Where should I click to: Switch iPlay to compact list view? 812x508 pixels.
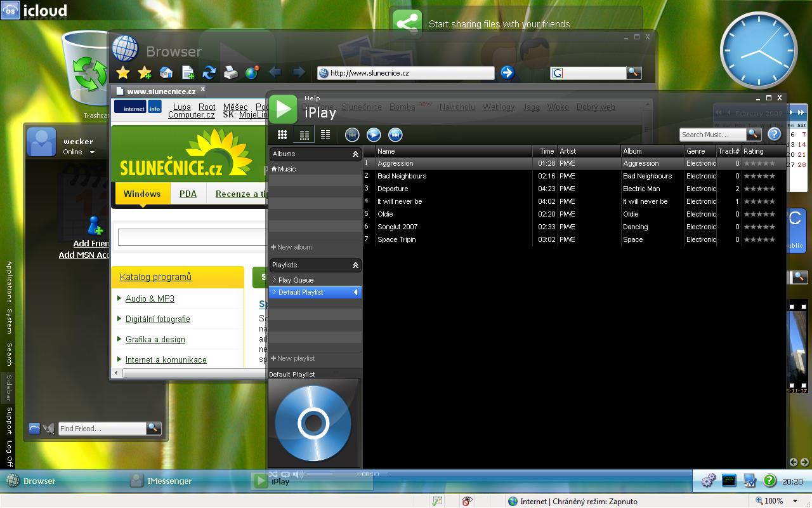click(x=325, y=135)
